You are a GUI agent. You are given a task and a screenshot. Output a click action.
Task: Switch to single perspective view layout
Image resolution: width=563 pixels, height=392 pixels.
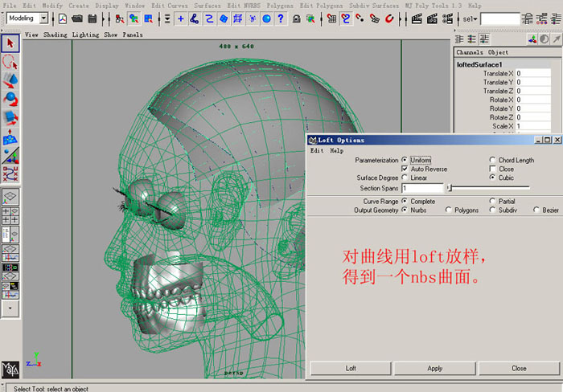click(x=10, y=196)
